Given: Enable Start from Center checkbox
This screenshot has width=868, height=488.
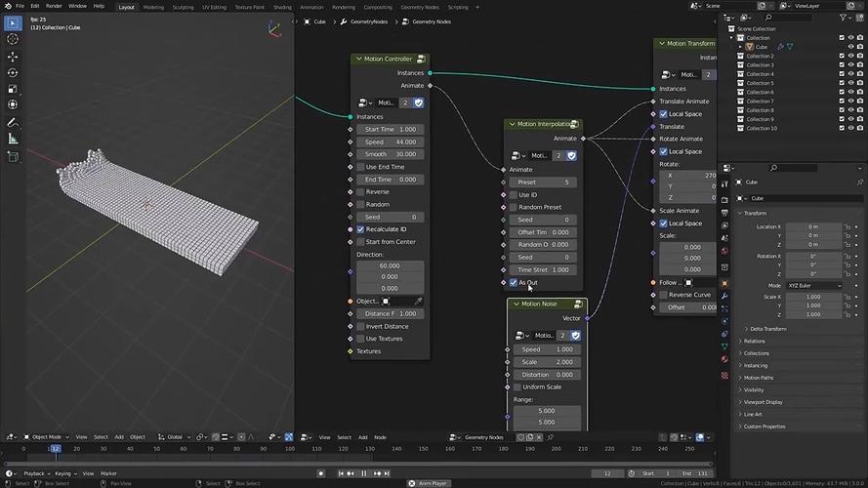Looking at the screenshot, I should coord(361,242).
